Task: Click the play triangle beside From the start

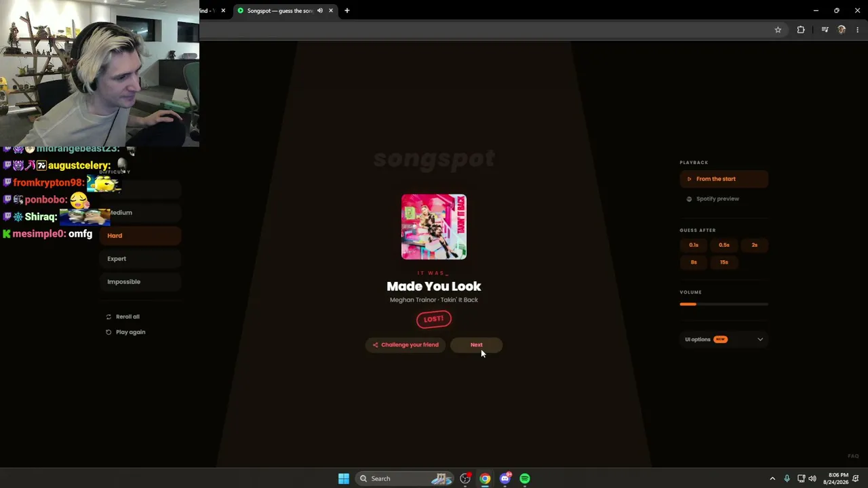Action: [689, 179]
